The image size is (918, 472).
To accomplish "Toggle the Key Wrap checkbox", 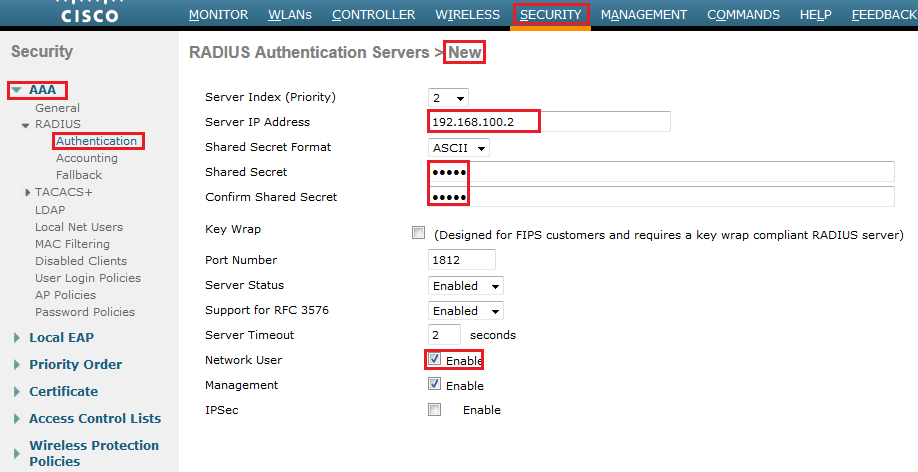I will click(418, 233).
